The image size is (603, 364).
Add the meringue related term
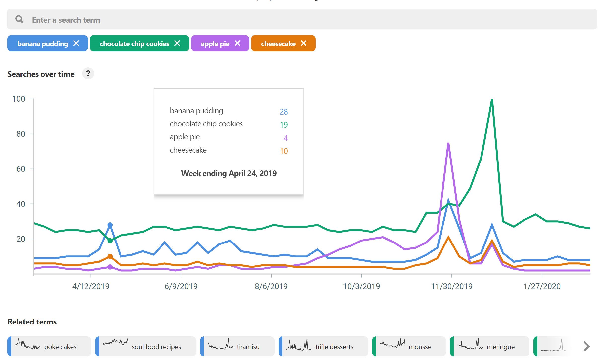pos(500,346)
